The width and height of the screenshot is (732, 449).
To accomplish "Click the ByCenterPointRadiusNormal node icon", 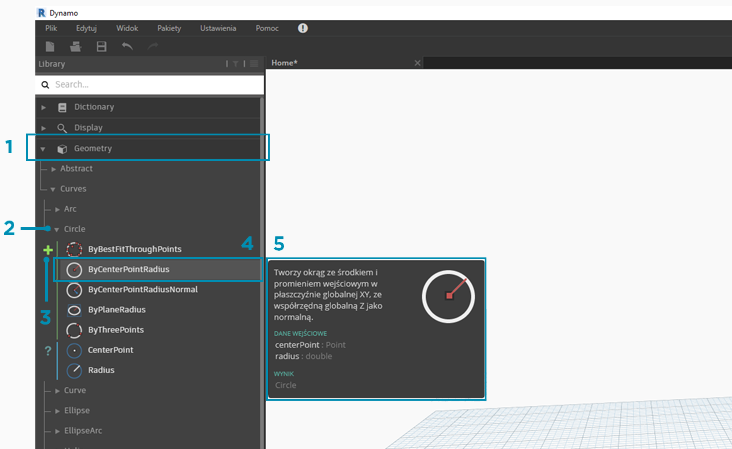I will click(74, 290).
